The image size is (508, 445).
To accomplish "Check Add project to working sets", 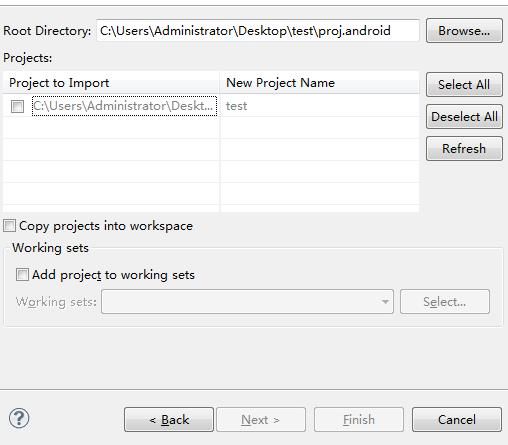I will click(x=22, y=275).
